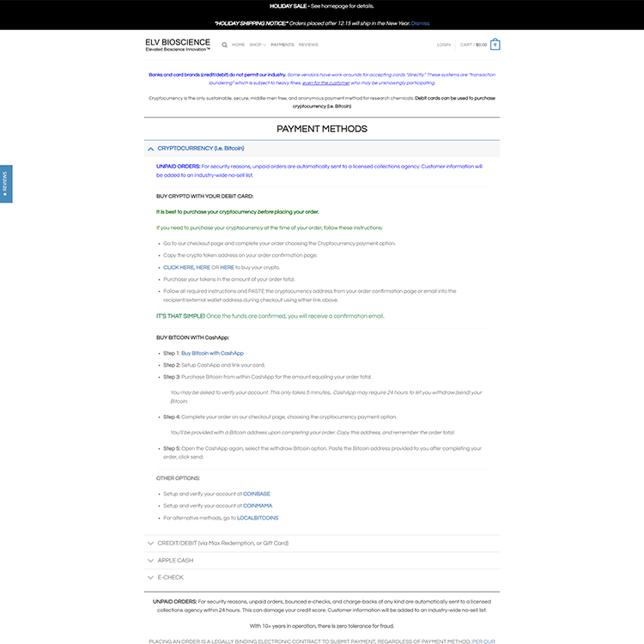Expand the E-Check section
The image size is (644, 644).
(170, 577)
